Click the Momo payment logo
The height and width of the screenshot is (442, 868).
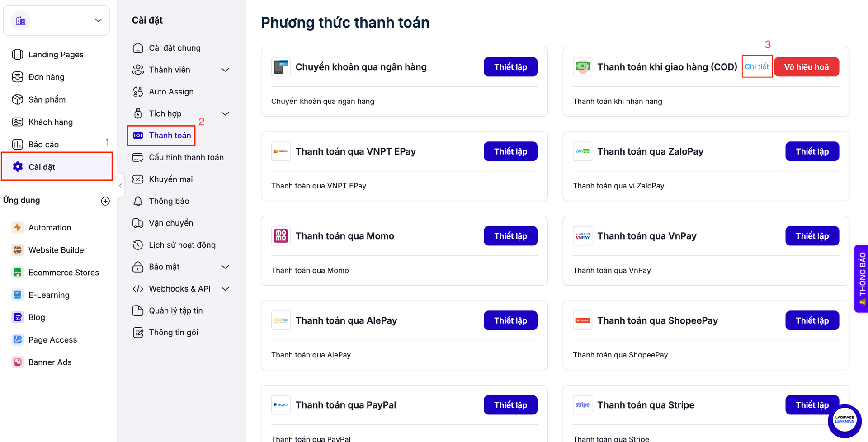tap(281, 236)
